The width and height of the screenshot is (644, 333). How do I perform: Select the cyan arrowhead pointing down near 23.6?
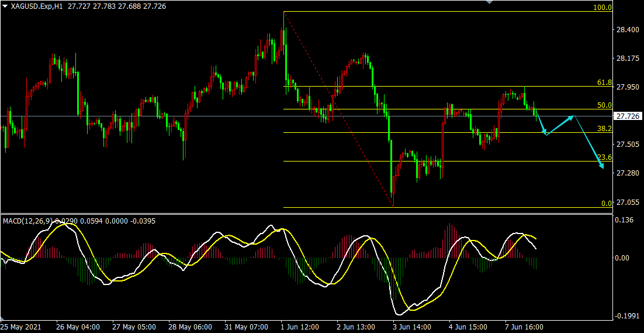603,167
